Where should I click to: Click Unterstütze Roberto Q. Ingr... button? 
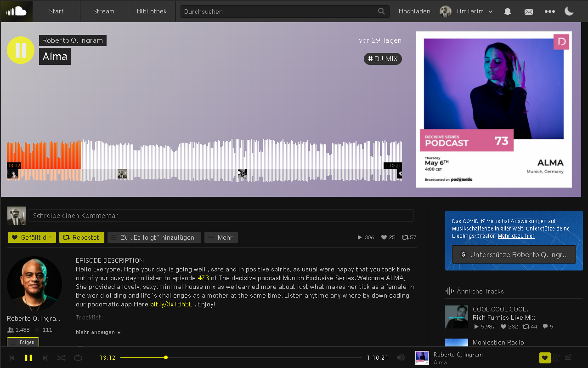(514, 254)
